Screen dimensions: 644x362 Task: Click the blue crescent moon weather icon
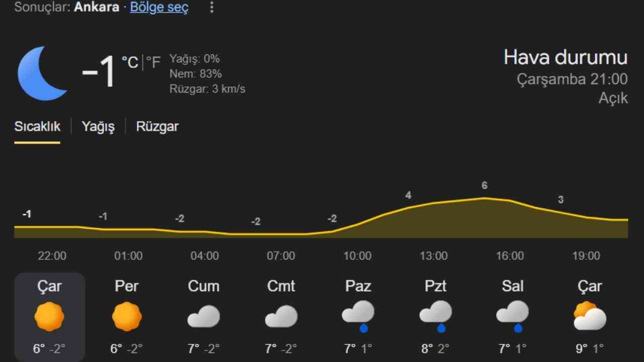pyautogui.click(x=42, y=73)
